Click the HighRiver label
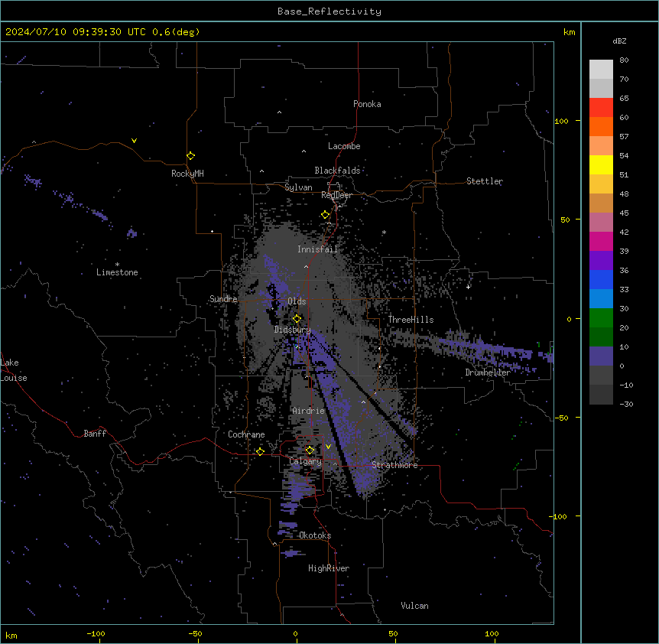This screenshot has width=659, height=644. 329,568
